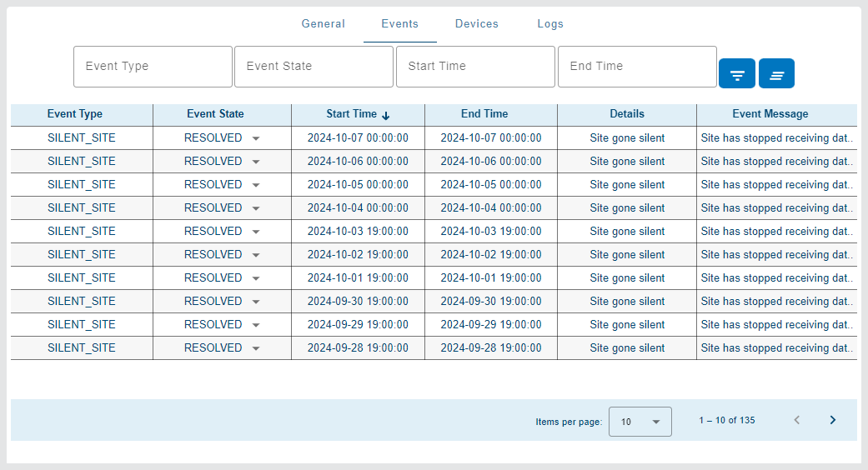This screenshot has width=868, height=470.
Task: Click end time 2024-09-28 19:00:00 cell
Action: pos(491,347)
